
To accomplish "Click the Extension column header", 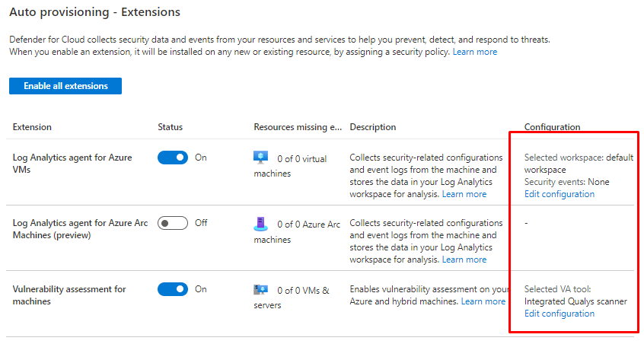I will point(32,127).
